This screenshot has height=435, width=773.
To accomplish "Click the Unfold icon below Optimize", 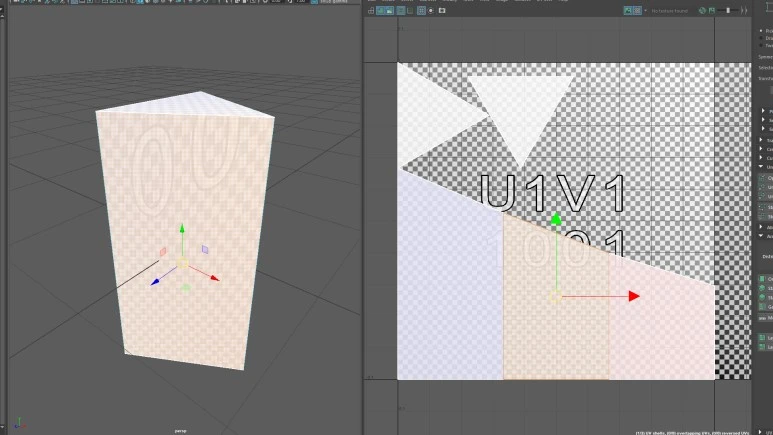I will coord(762,187).
